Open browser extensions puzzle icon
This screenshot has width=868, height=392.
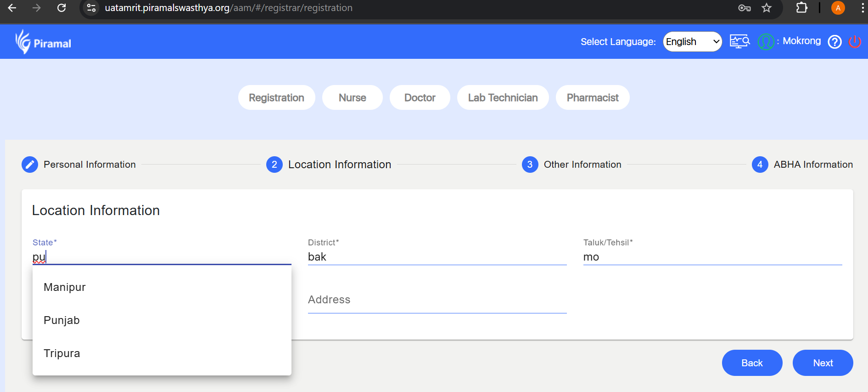tap(801, 8)
